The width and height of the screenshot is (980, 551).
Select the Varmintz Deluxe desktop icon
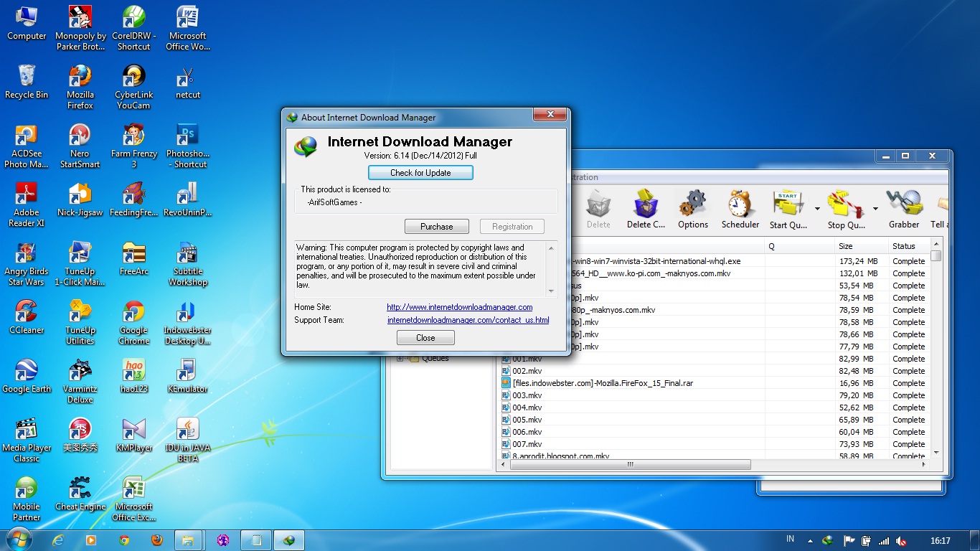point(80,381)
